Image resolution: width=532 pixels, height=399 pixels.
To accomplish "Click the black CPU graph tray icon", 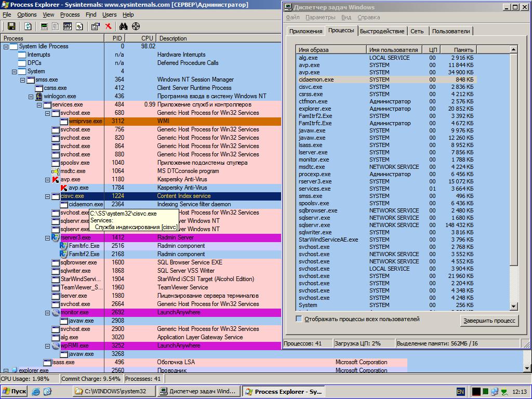I will click(476, 392).
